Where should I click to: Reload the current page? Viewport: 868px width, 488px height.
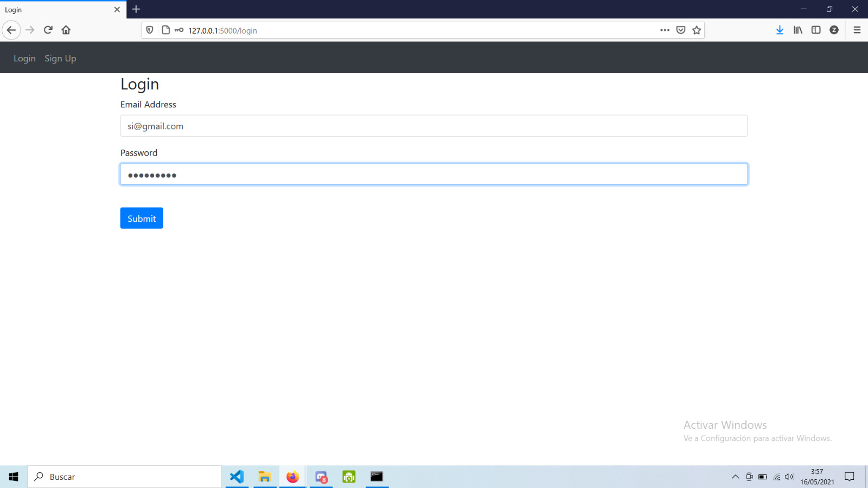(48, 30)
